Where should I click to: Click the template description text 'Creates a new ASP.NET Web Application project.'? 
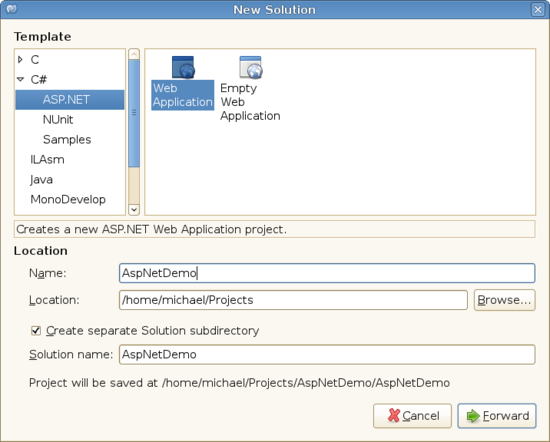tap(152, 229)
